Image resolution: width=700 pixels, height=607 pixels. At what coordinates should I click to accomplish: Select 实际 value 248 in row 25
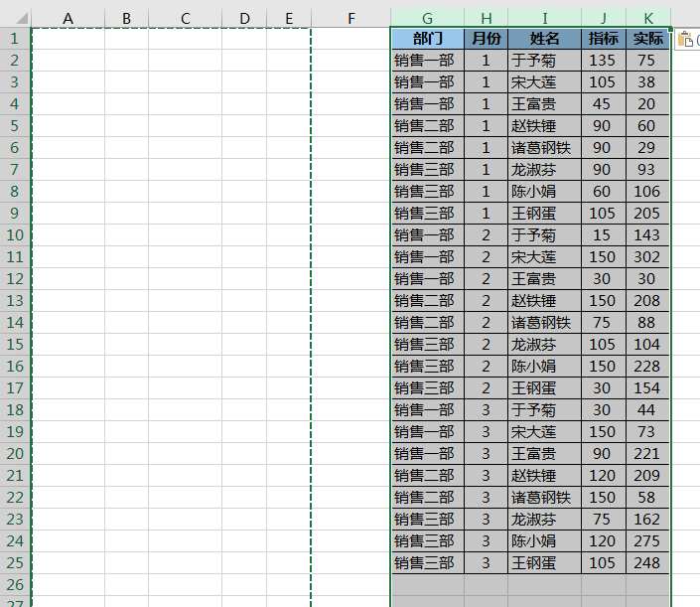click(647, 562)
